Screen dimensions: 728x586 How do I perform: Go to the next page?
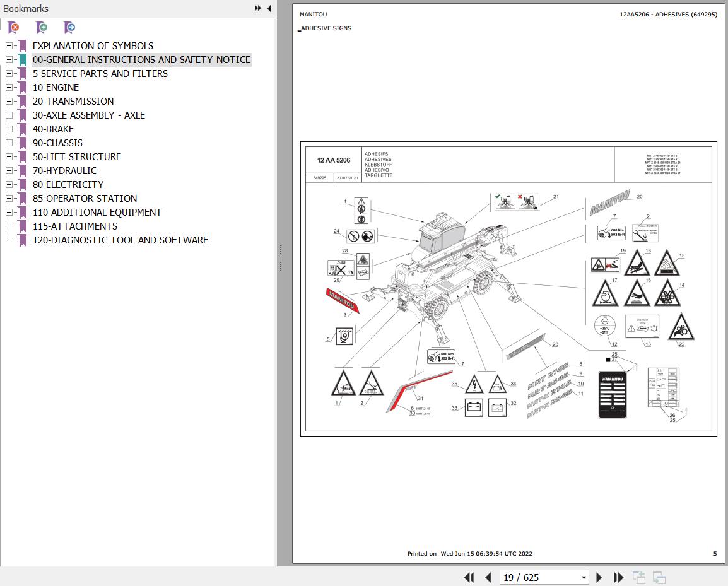(599, 577)
